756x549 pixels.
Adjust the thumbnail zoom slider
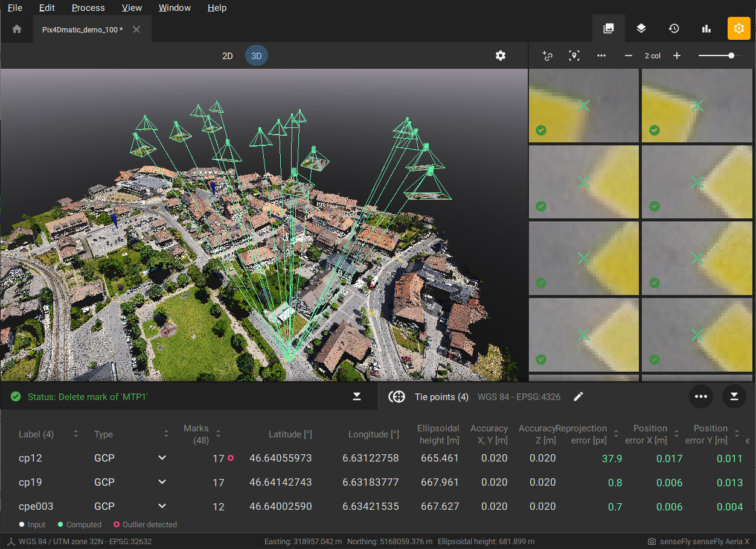(x=731, y=56)
